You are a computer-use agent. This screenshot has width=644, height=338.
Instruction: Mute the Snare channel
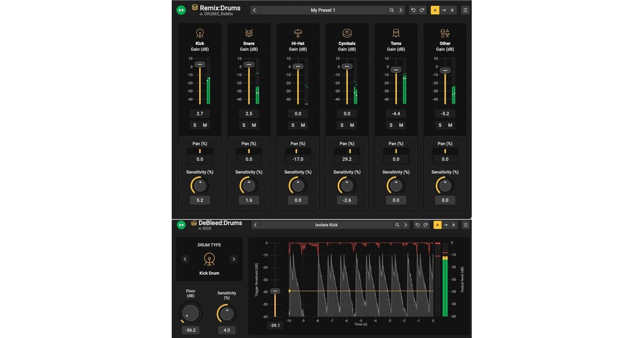tap(254, 126)
